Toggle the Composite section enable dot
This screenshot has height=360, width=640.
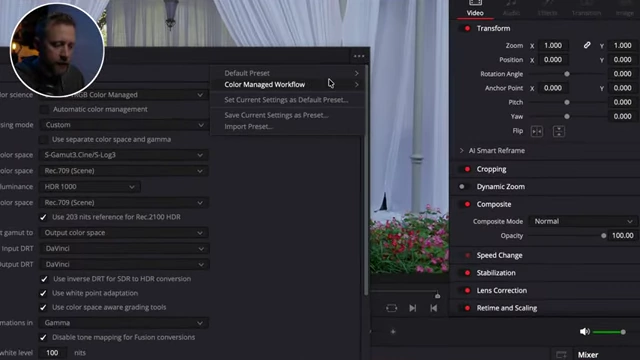click(467, 204)
